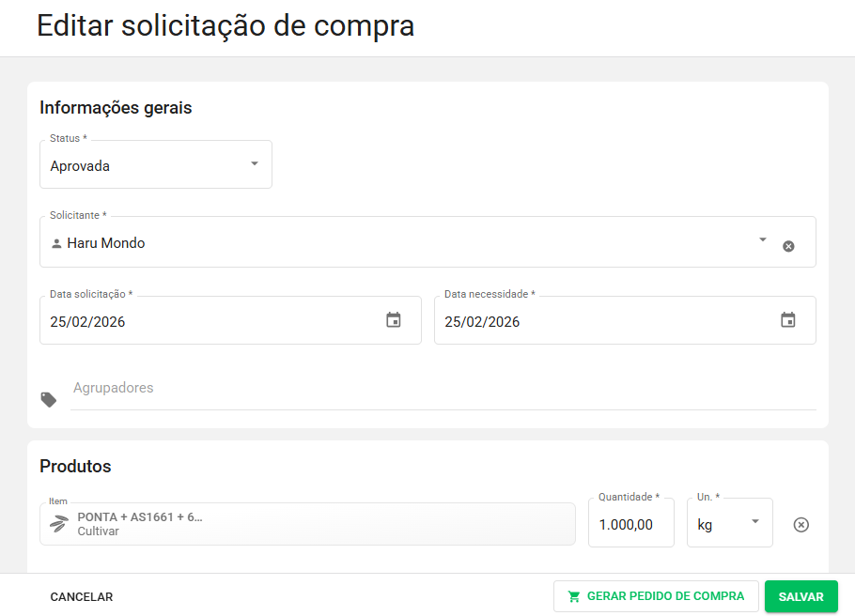Image resolution: width=855 pixels, height=616 pixels.
Task: Click the Agrupadores tag icon
Action: tap(49, 400)
